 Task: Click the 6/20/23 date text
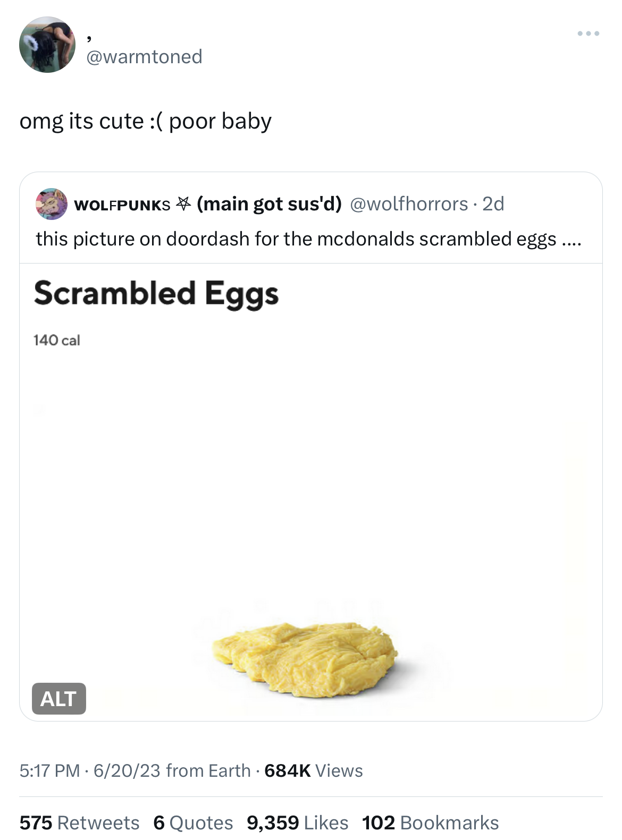point(127,770)
